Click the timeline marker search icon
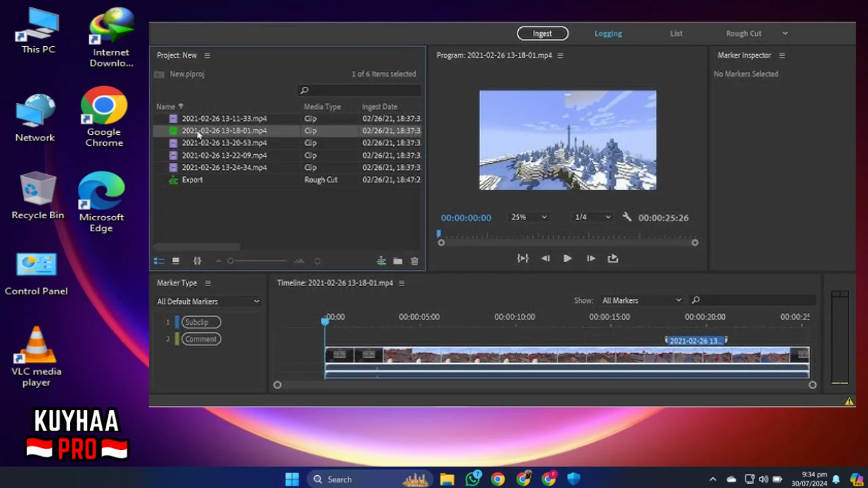868x488 pixels. pos(696,300)
